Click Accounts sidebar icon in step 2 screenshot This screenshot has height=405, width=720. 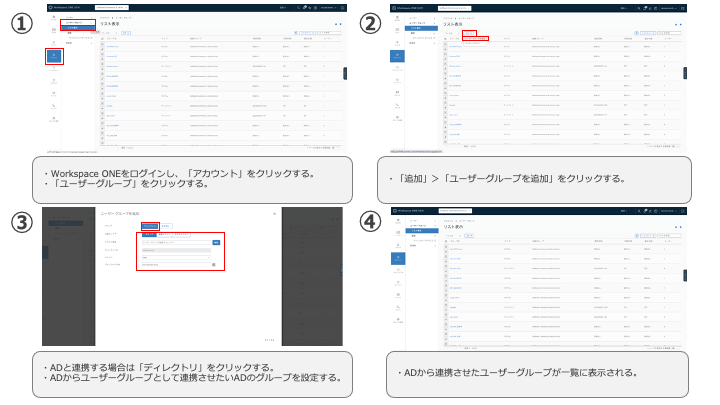pyautogui.click(x=397, y=56)
